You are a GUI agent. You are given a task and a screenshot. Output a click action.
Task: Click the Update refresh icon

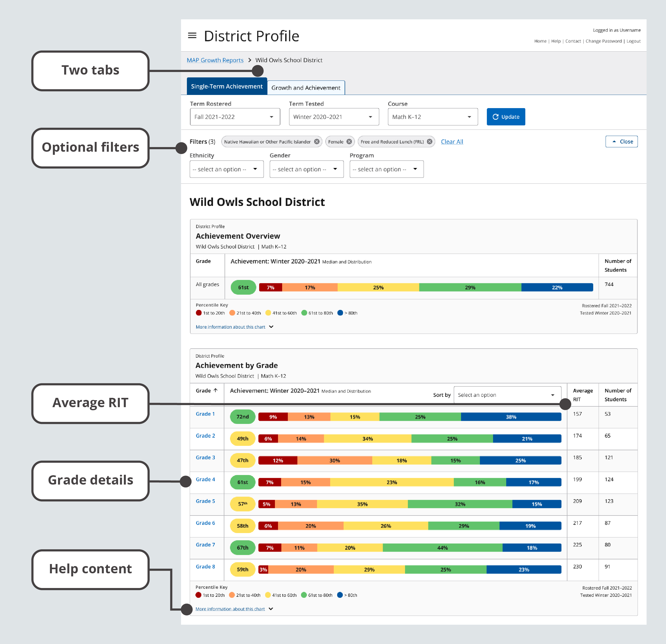click(x=496, y=117)
